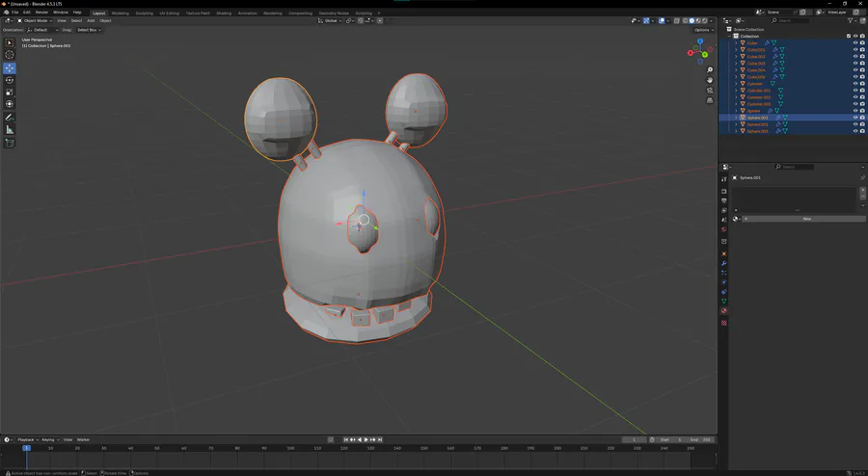Select the 3D Cursor tool

(10, 54)
